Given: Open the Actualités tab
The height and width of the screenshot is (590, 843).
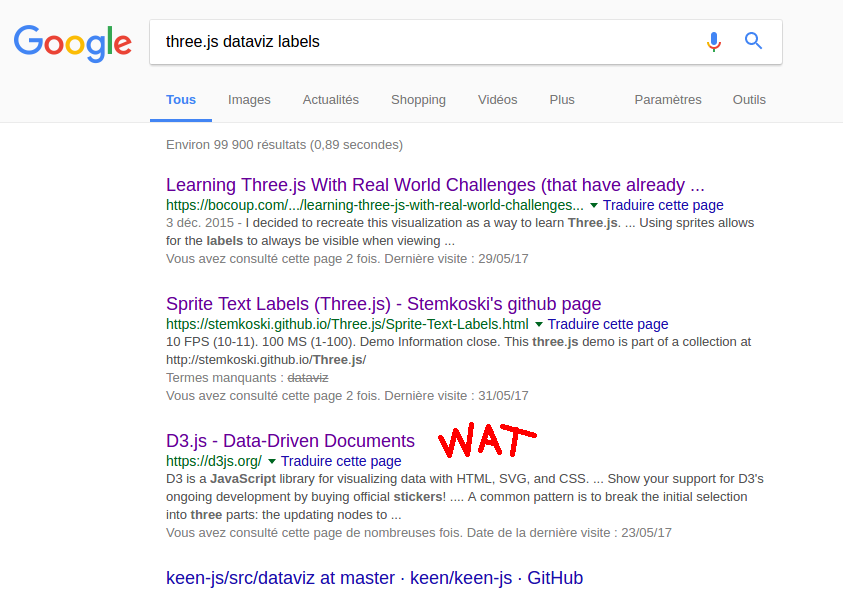Looking at the screenshot, I should point(331,100).
